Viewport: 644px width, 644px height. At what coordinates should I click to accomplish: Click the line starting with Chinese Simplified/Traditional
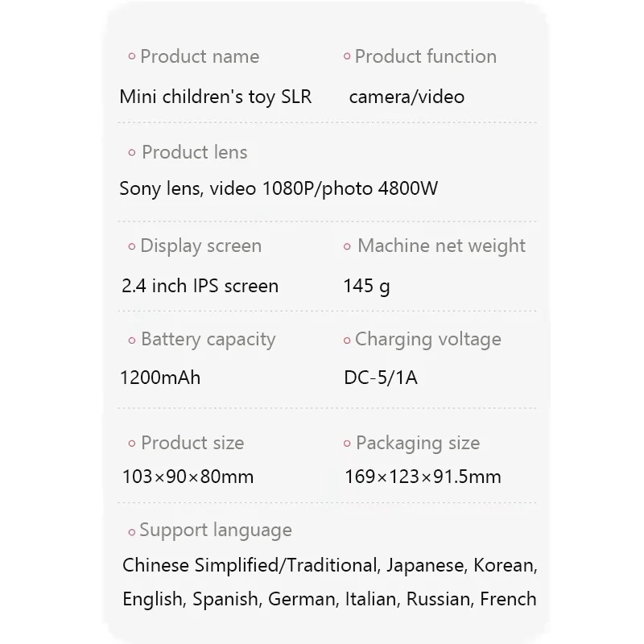click(329, 565)
